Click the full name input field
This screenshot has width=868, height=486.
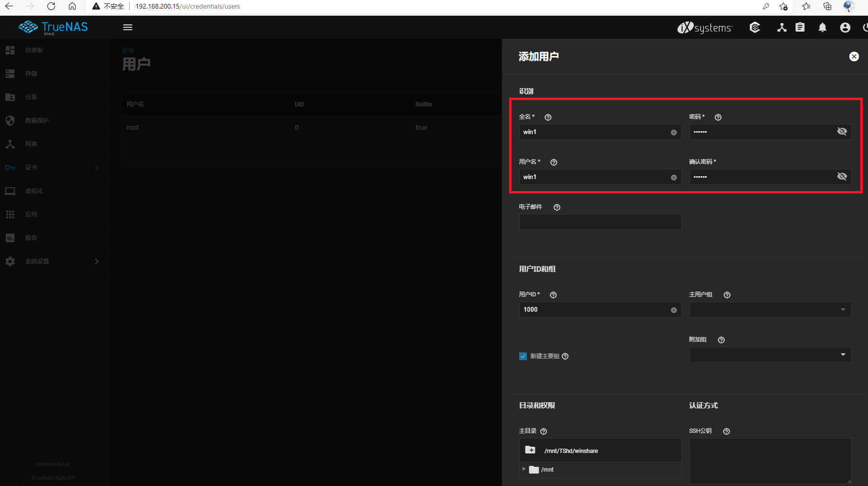[600, 132]
